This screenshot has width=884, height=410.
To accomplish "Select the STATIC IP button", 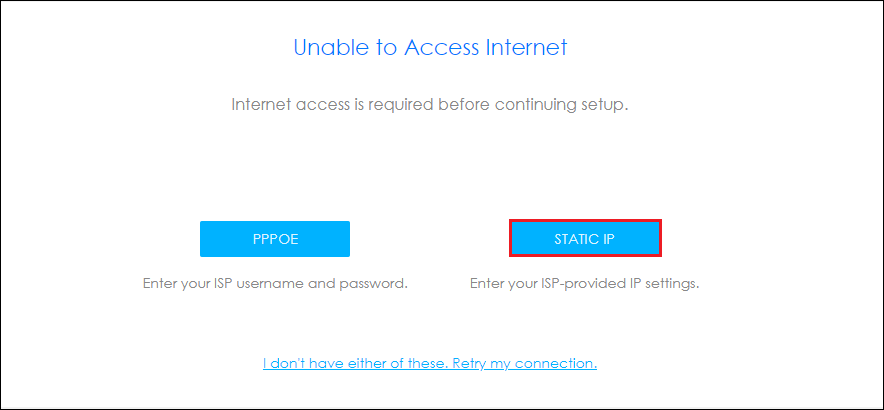I will (585, 239).
